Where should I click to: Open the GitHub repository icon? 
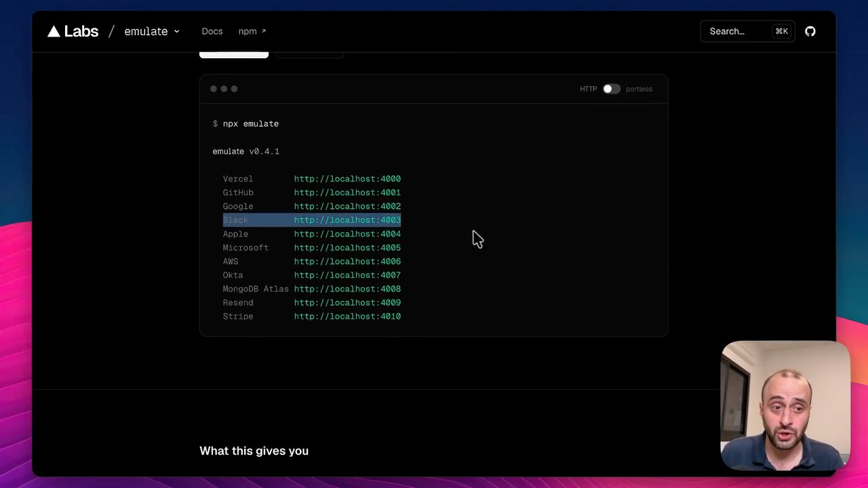point(810,31)
